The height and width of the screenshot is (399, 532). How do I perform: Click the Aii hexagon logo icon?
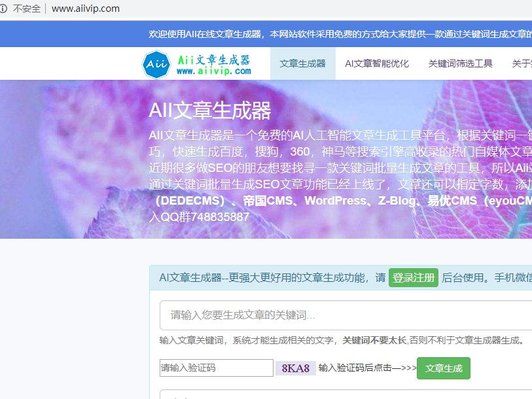tap(156, 64)
